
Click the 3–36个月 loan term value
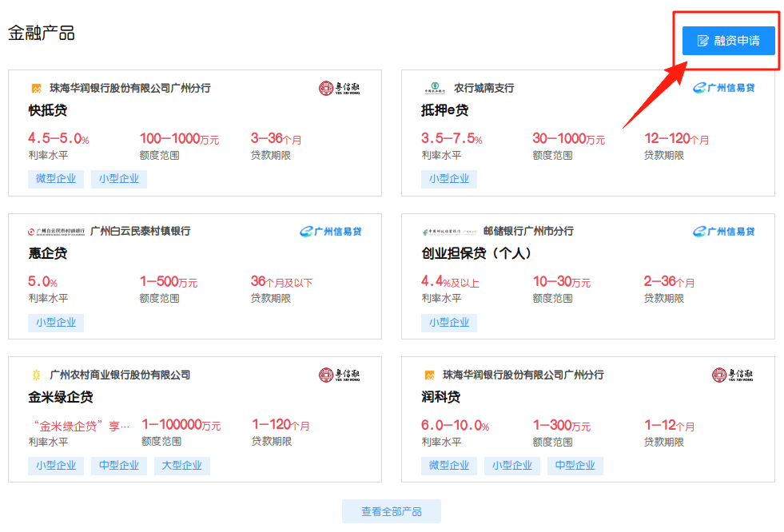click(276, 138)
